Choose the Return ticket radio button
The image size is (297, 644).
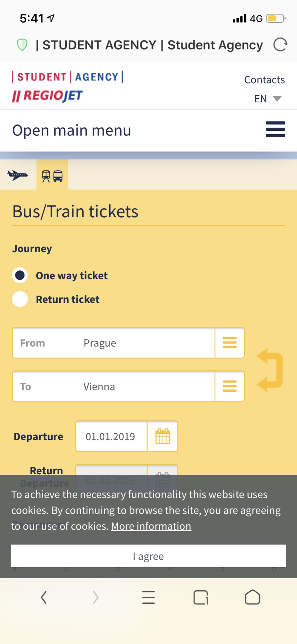[20, 299]
